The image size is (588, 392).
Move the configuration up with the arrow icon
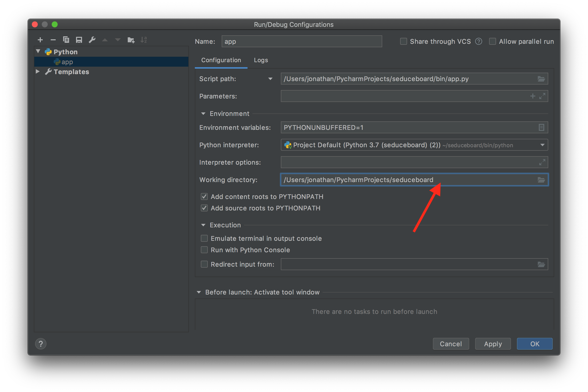[x=105, y=40]
